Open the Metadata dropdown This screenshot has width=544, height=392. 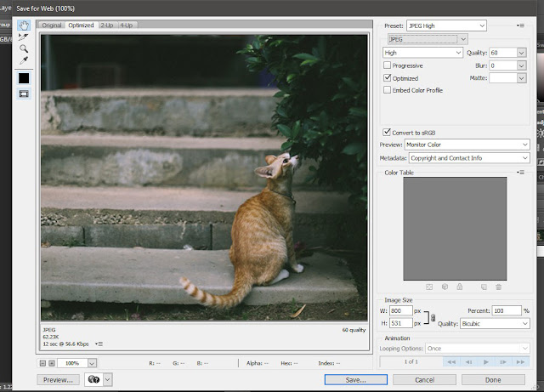[x=469, y=158]
